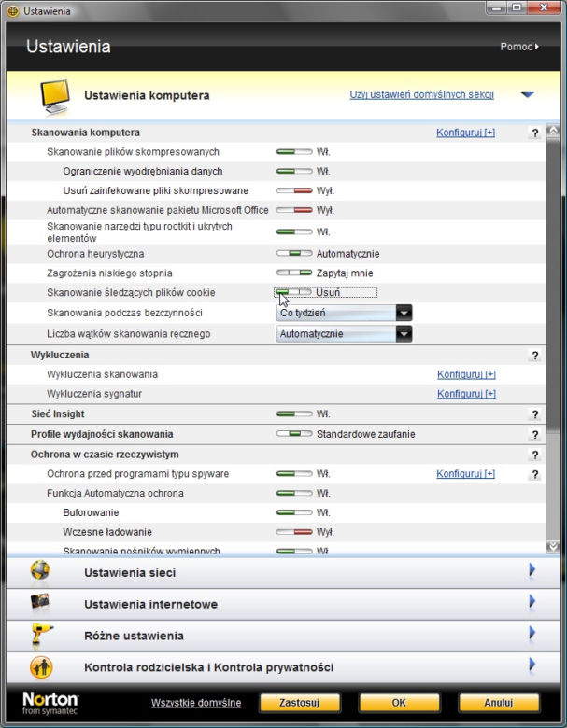This screenshot has width=567, height=728.
Task: Click Konfiguruj link for spyware protection
Action: (466, 474)
